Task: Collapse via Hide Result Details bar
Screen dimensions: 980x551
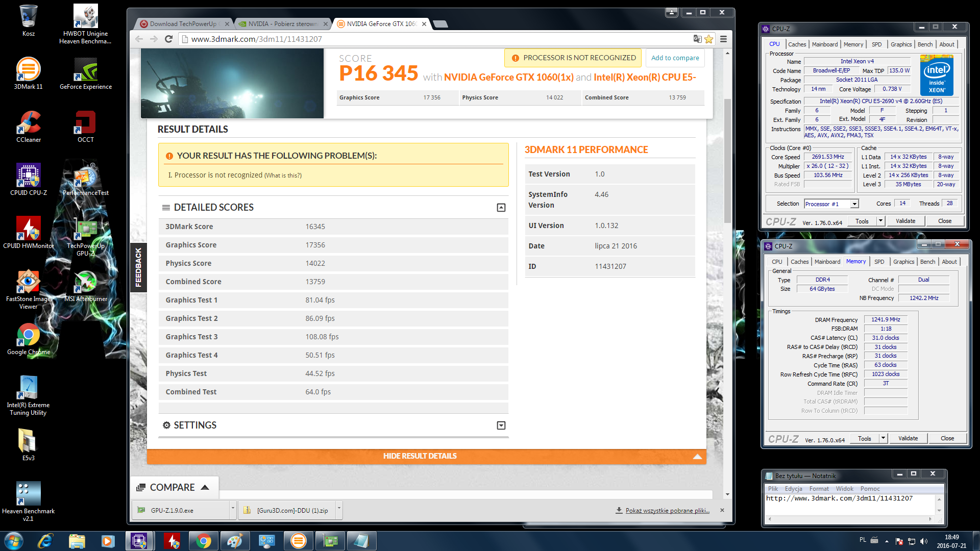Action: tap(426, 456)
